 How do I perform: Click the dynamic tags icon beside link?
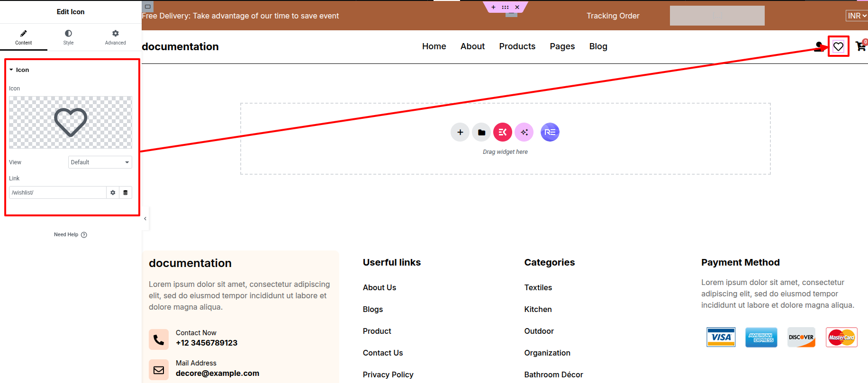click(x=126, y=193)
